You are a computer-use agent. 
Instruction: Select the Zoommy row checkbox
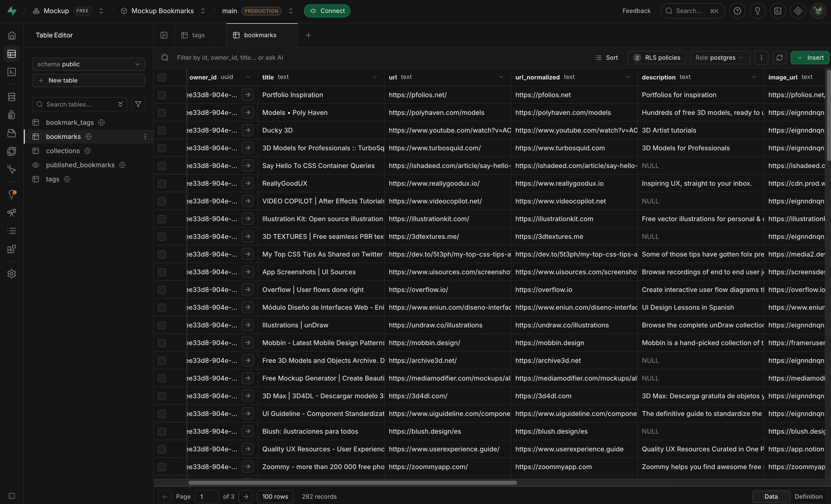162,467
